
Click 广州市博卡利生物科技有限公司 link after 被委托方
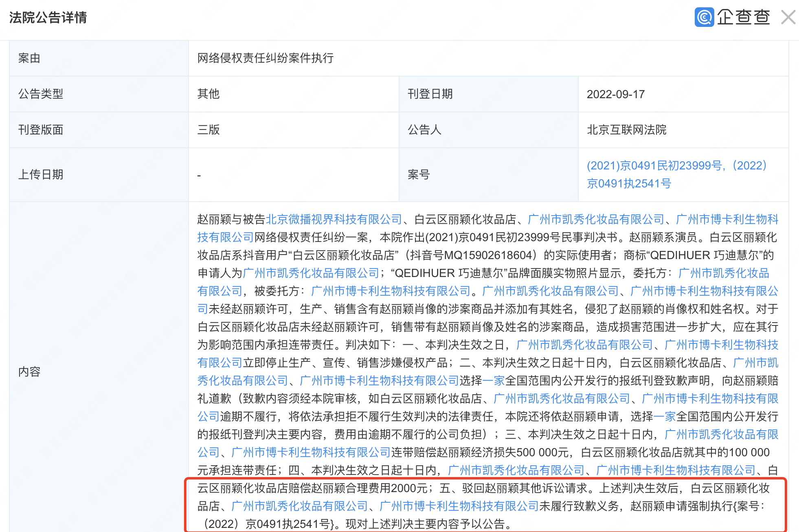tap(391, 291)
